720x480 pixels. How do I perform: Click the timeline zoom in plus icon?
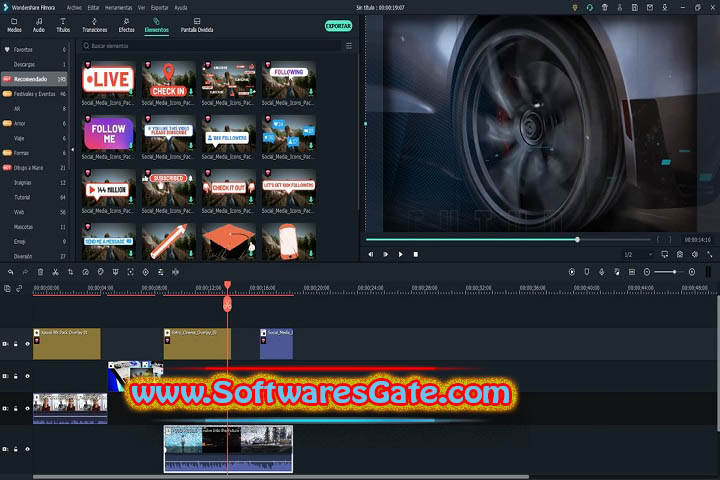point(692,272)
